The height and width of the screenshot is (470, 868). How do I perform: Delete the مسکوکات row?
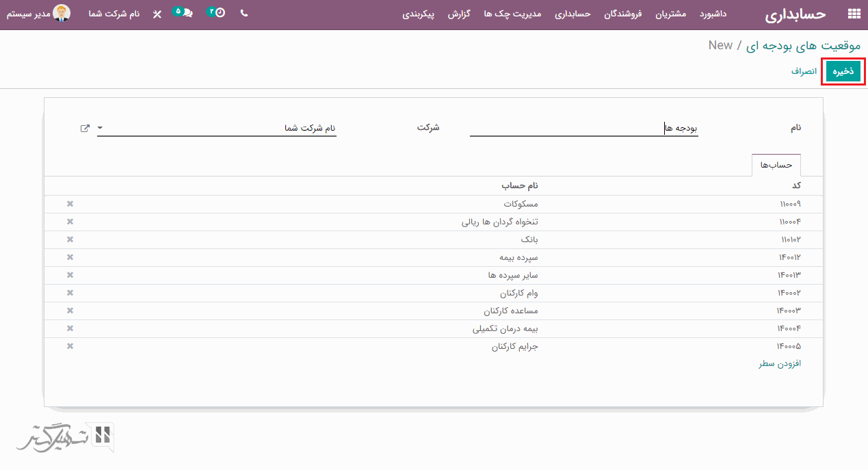click(x=70, y=204)
